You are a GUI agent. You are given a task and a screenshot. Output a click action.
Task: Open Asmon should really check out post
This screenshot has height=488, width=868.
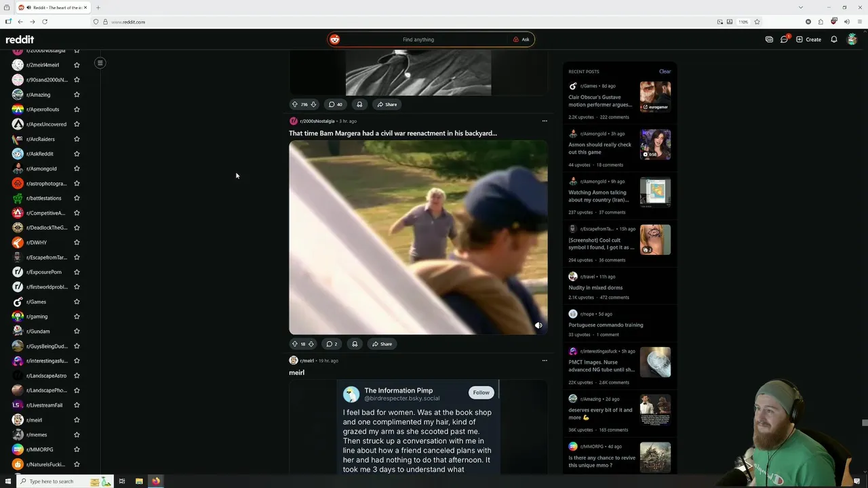(x=599, y=148)
